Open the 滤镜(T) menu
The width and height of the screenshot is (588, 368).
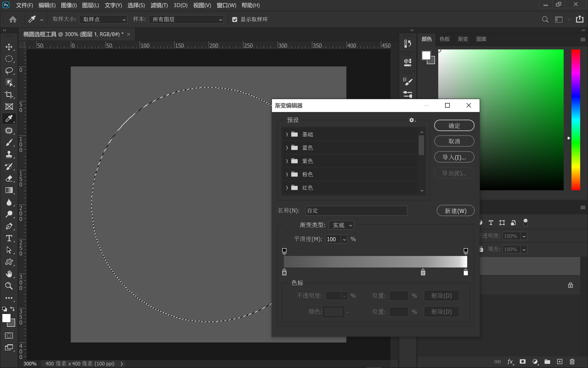pos(159,5)
